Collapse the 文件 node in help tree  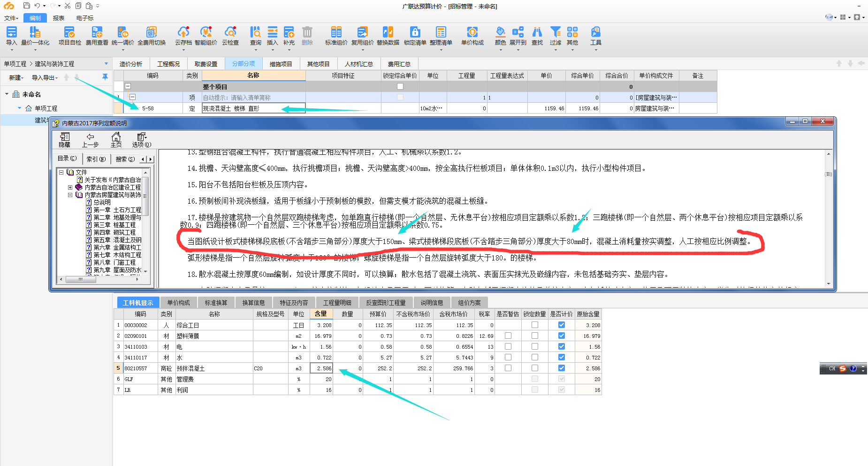[x=61, y=172]
